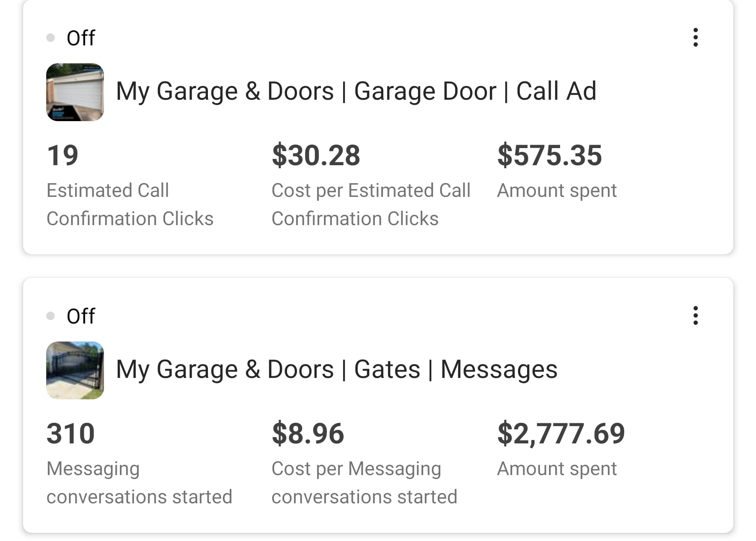
Task: Open My Garage & Doors Garage Door Call Ad
Action: coord(356,91)
